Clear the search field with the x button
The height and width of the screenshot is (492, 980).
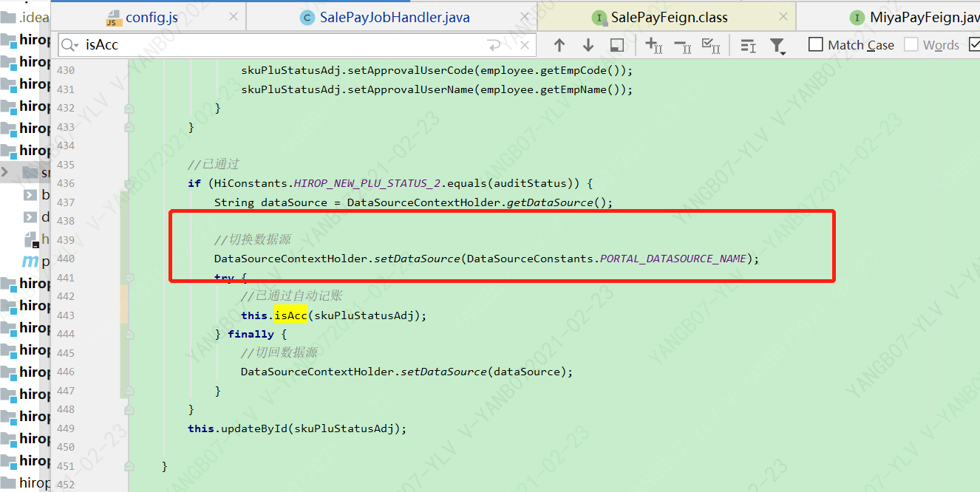pos(525,45)
